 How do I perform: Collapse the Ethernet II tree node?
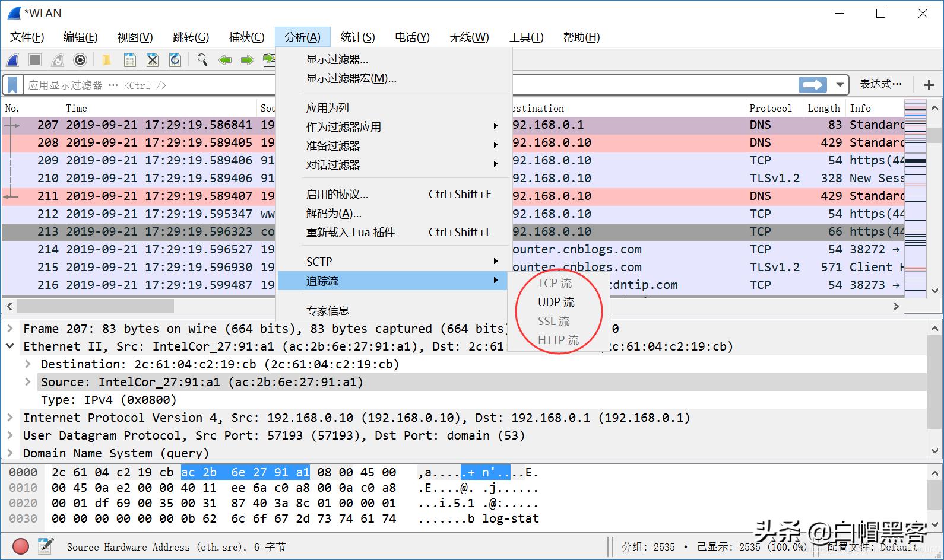coord(10,346)
